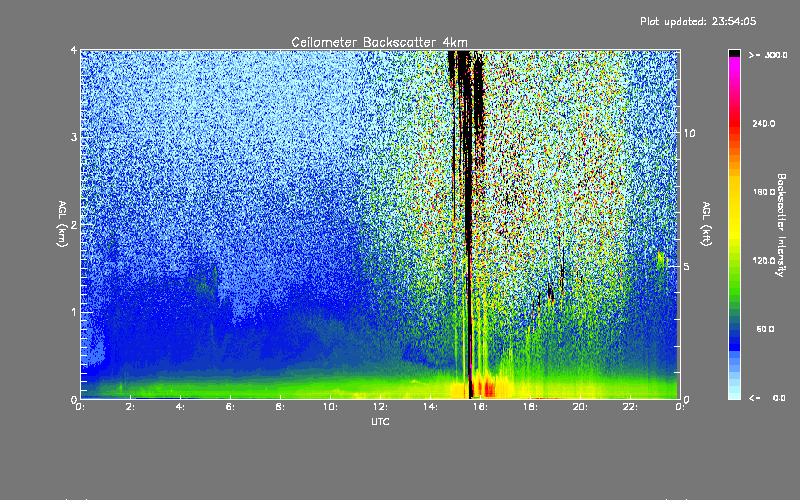Screen dimensions: 800x500
Task: Click the 'Backscatter Intensity' colorbar label
Action: point(781,225)
